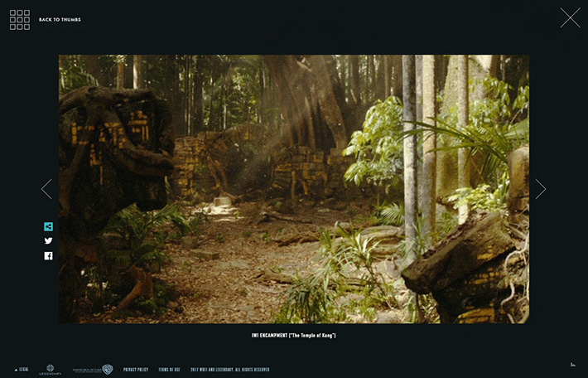Viewport: 588px width, 378px height.
Task: Open the Terms of Use link
Action: point(169,370)
